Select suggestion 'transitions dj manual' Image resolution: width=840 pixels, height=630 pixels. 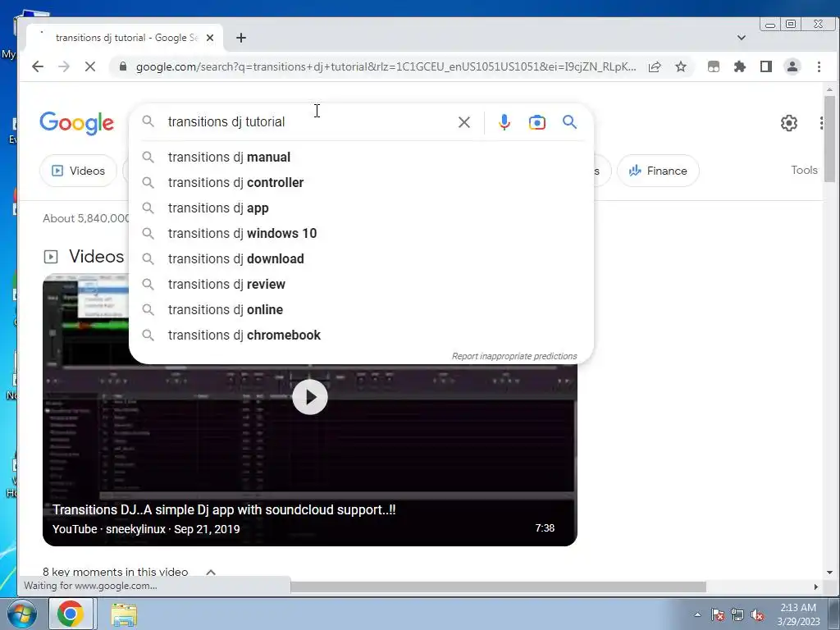pos(361,157)
